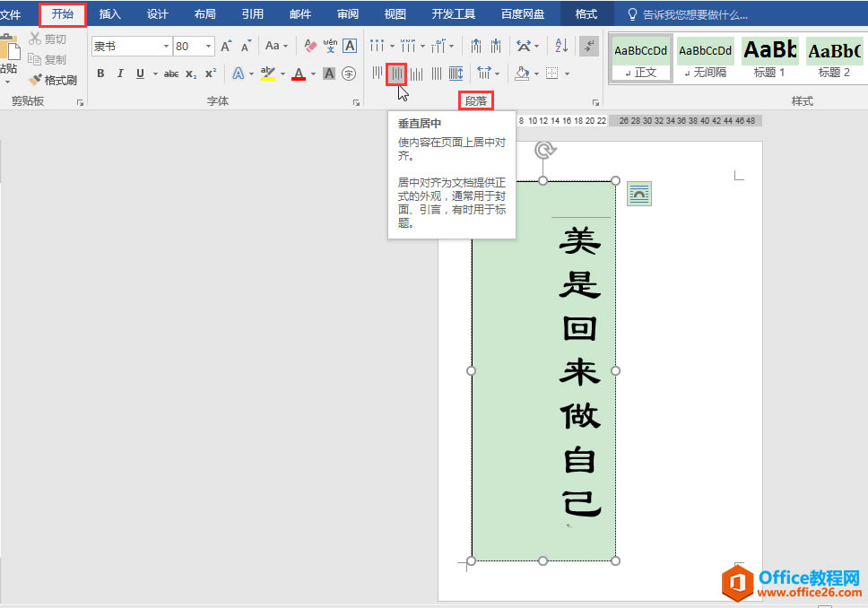Image resolution: width=868 pixels, height=608 pixels.
Task: Open layout options icon beside text box
Action: (x=638, y=194)
